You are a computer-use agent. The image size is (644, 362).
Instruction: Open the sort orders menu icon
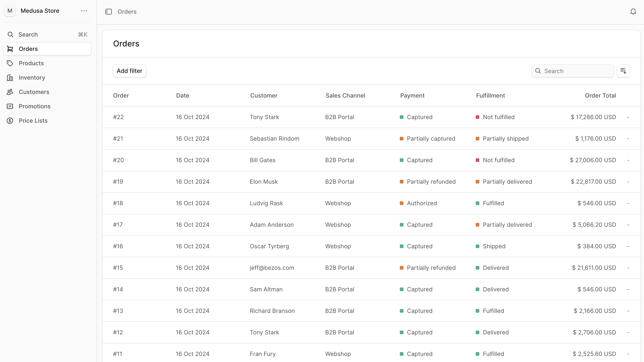point(623,71)
